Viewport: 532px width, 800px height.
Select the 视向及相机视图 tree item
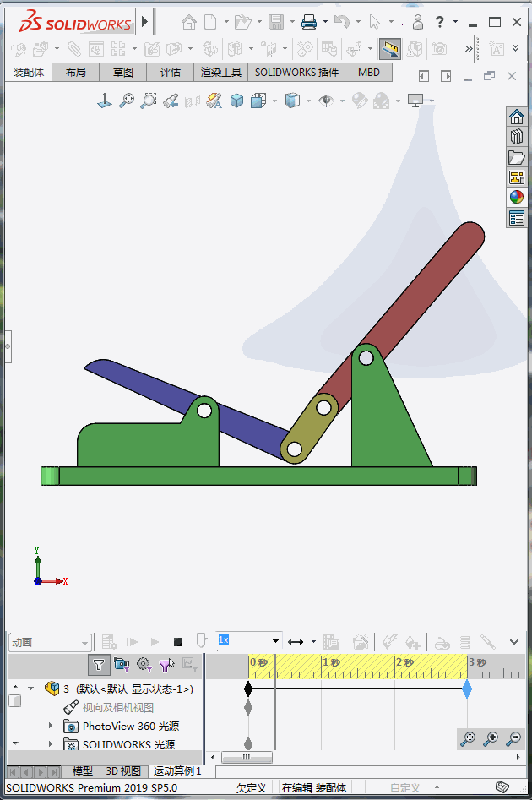coord(117,707)
